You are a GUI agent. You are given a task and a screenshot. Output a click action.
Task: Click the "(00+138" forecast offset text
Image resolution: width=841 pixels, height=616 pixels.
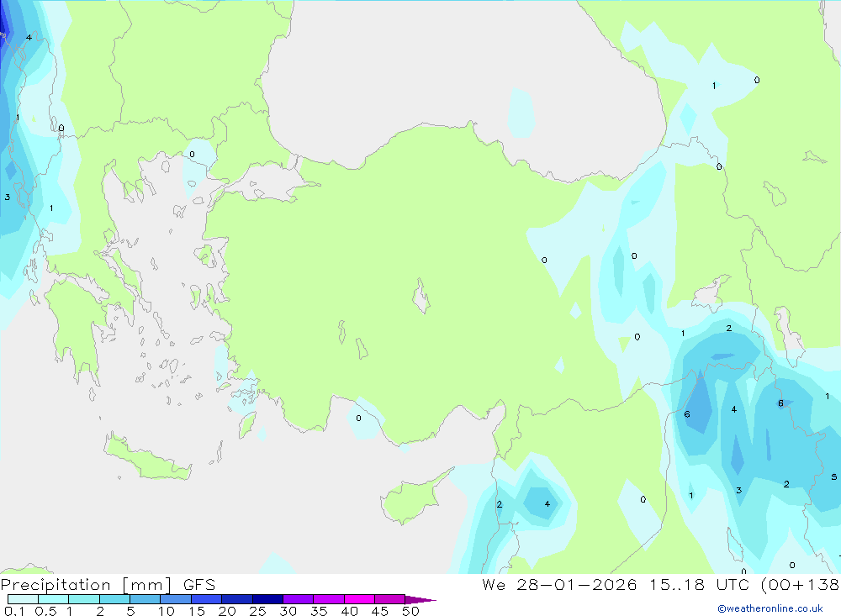pos(800,585)
